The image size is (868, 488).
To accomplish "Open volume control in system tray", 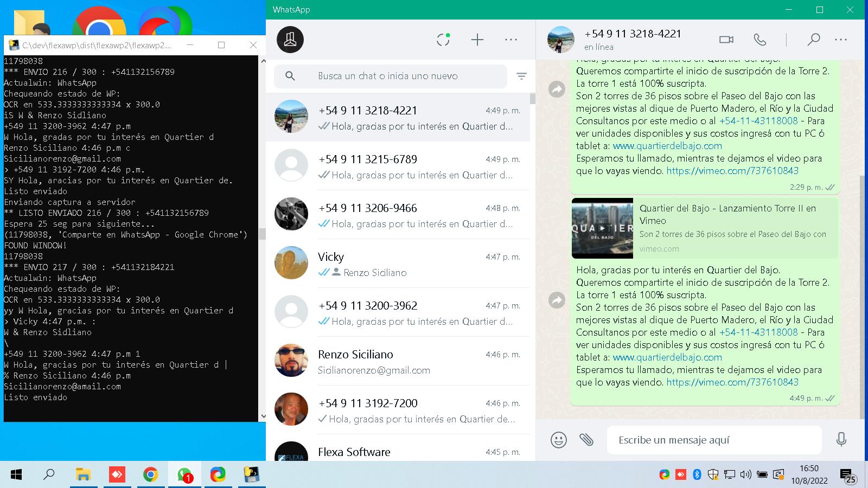I will click(x=746, y=475).
